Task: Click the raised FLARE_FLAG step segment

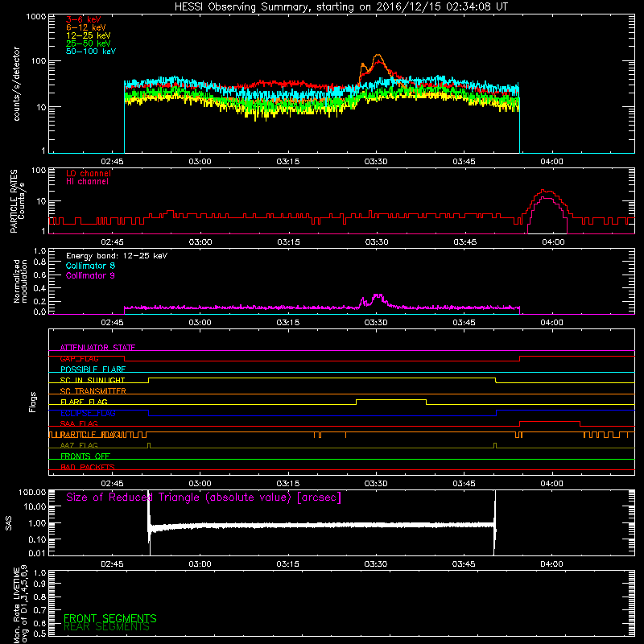Action: (391, 399)
